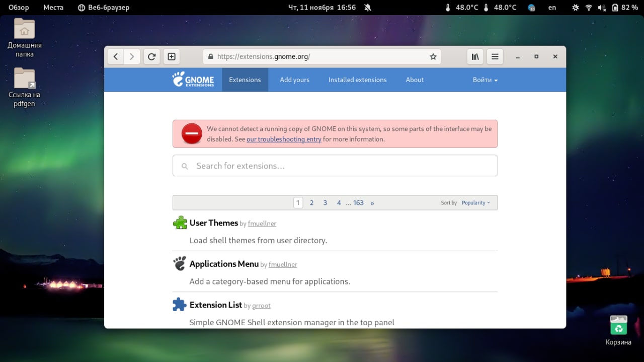644x362 pixels.
Task: Click the Search for extensions field
Action: pyautogui.click(x=335, y=166)
